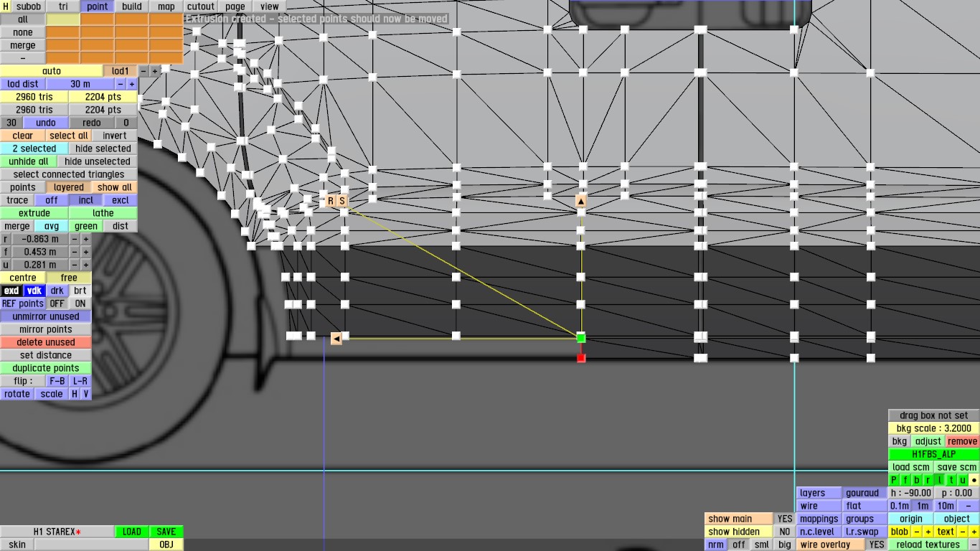Undo the last action
The width and height of the screenshot is (980, 551).
point(46,123)
